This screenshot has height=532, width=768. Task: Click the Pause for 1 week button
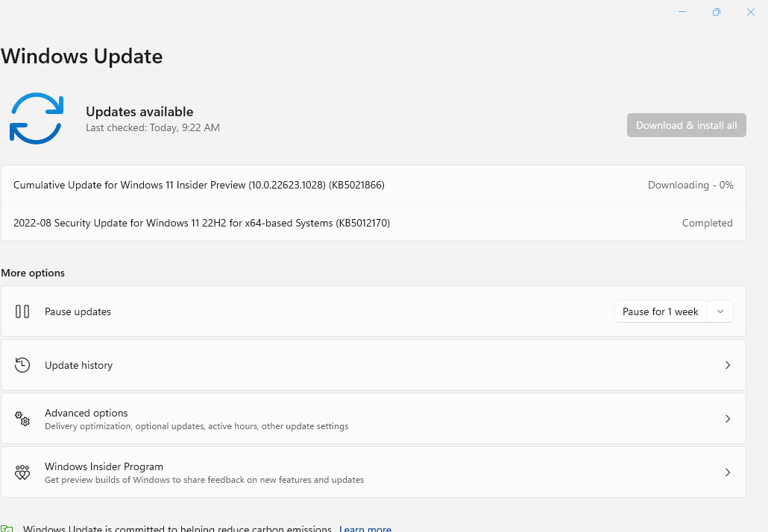click(660, 311)
